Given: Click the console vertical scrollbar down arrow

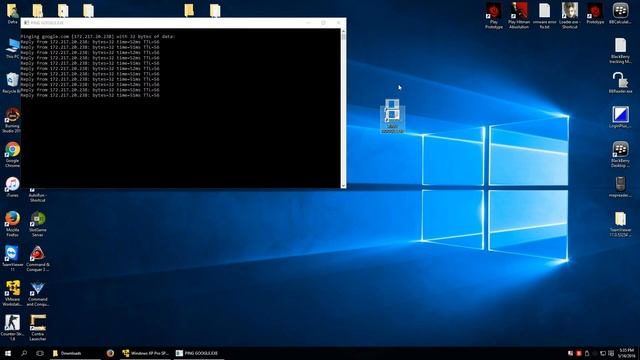Looking at the screenshot, I should pos(343,185).
